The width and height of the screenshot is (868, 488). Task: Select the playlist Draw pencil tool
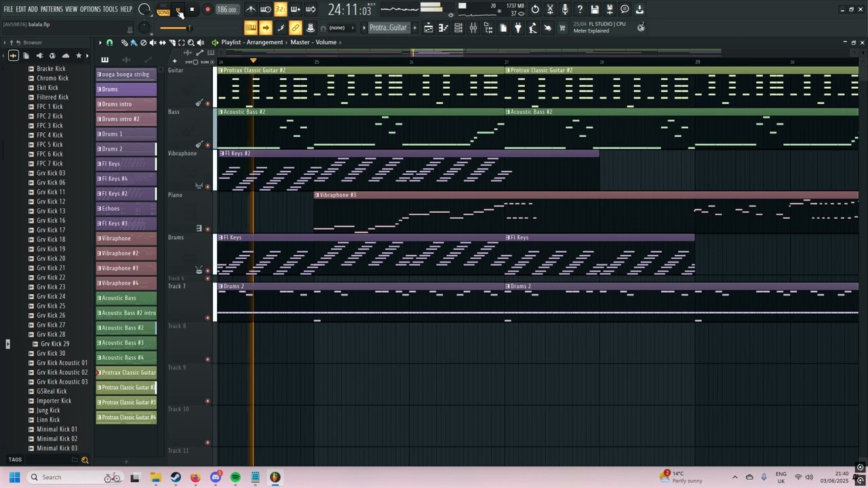(x=124, y=43)
